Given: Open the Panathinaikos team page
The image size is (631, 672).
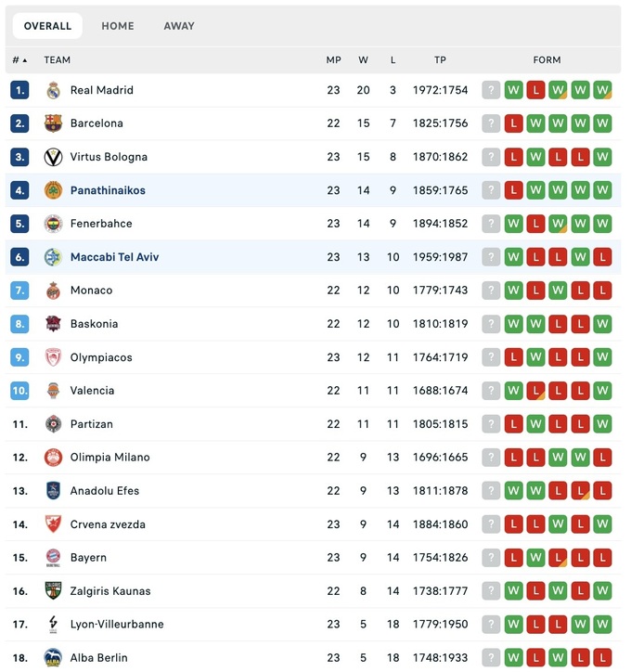Looking at the screenshot, I should click(108, 190).
